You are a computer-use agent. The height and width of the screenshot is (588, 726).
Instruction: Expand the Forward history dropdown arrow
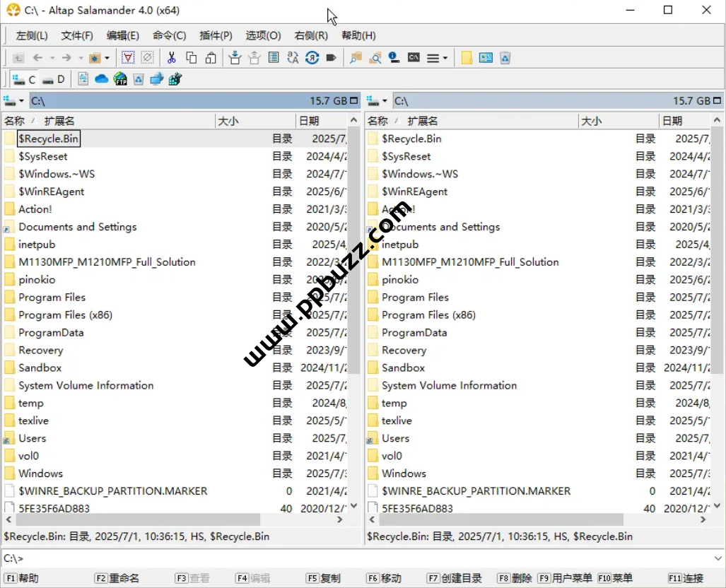(x=81, y=58)
